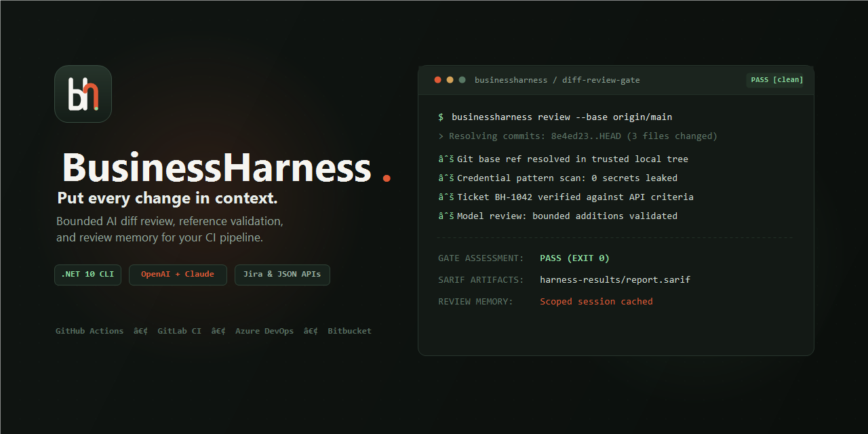This screenshot has height=434, width=868.
Task: Click the BusinessHarness heading title
Action: click(x=217, y=167)
